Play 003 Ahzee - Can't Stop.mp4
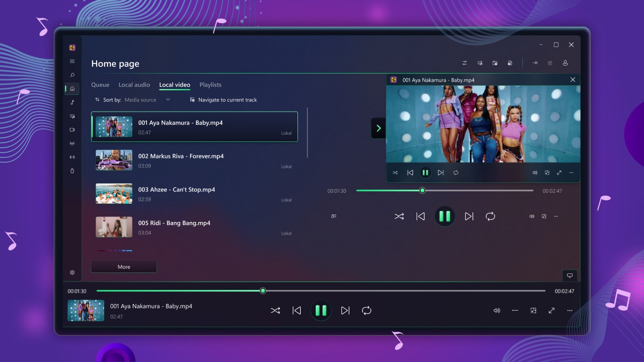The width and height of the screenshot is (644, 362). click(194, 194)
